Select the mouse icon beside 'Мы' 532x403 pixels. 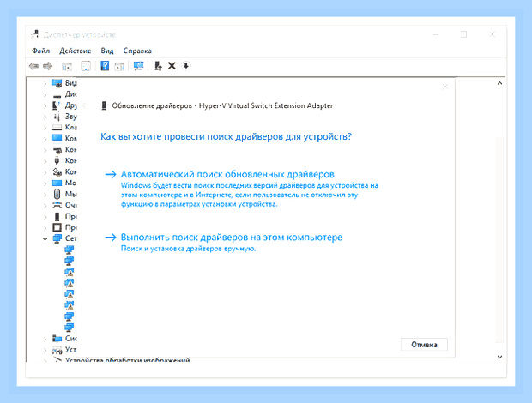pyautogui.click(x=57, y=194)
